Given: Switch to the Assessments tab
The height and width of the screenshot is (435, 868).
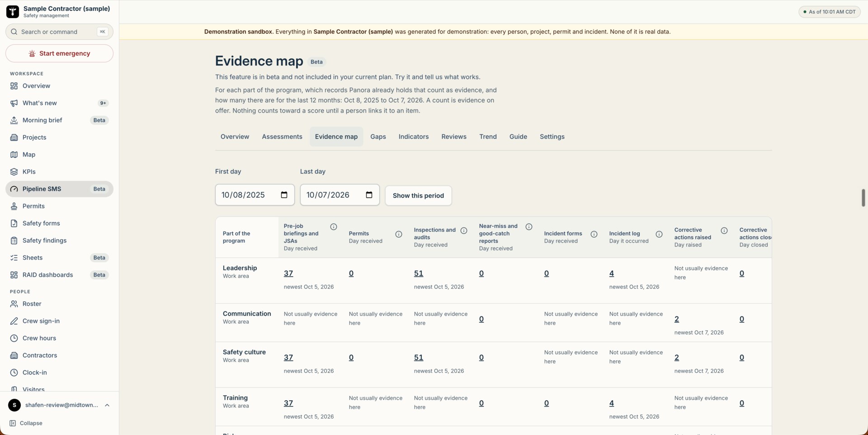Looking at the screenshot, I should (x=282, y=137).
